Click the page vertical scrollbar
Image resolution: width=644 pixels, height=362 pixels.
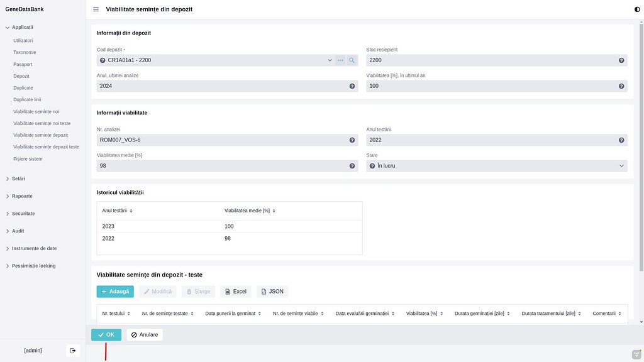[x=641, y=148]
